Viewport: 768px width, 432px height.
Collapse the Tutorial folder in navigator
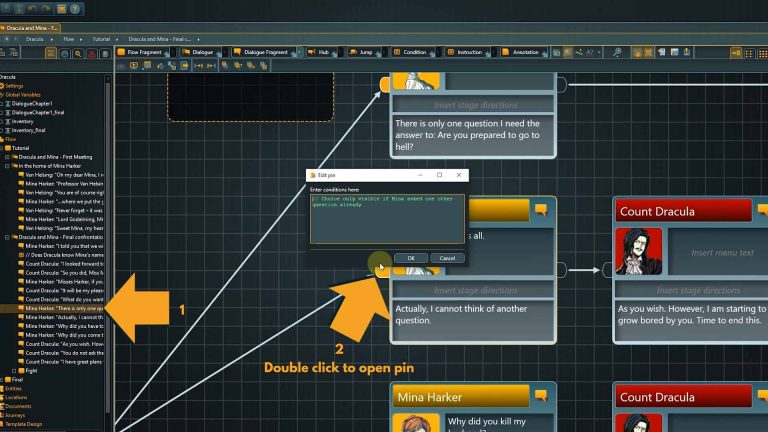click(x=1, y=148)
